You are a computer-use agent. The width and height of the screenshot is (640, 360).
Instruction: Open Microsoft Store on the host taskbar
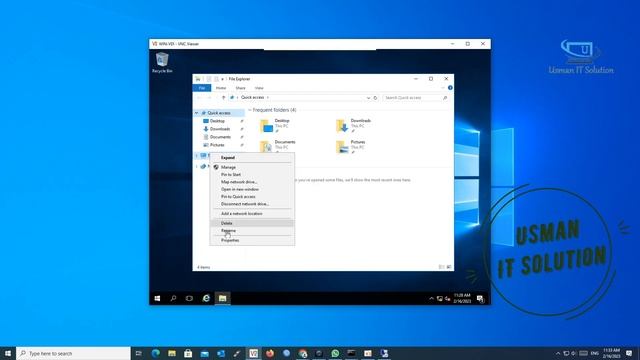[188, 353]
